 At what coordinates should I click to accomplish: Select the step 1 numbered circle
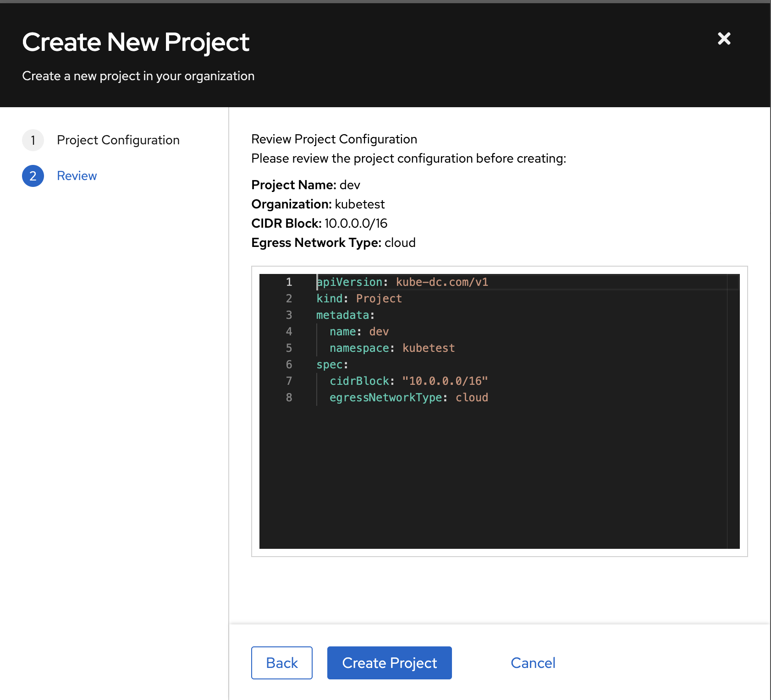pyautogui.click(x=33, y=140)
